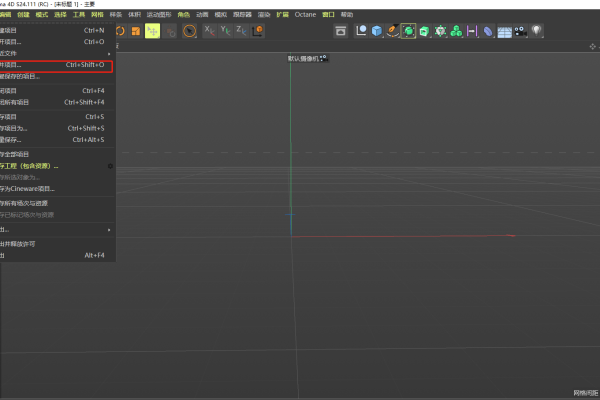Click Save as Cineware project entry
600x400 pixels.
(x=30, y=188)
